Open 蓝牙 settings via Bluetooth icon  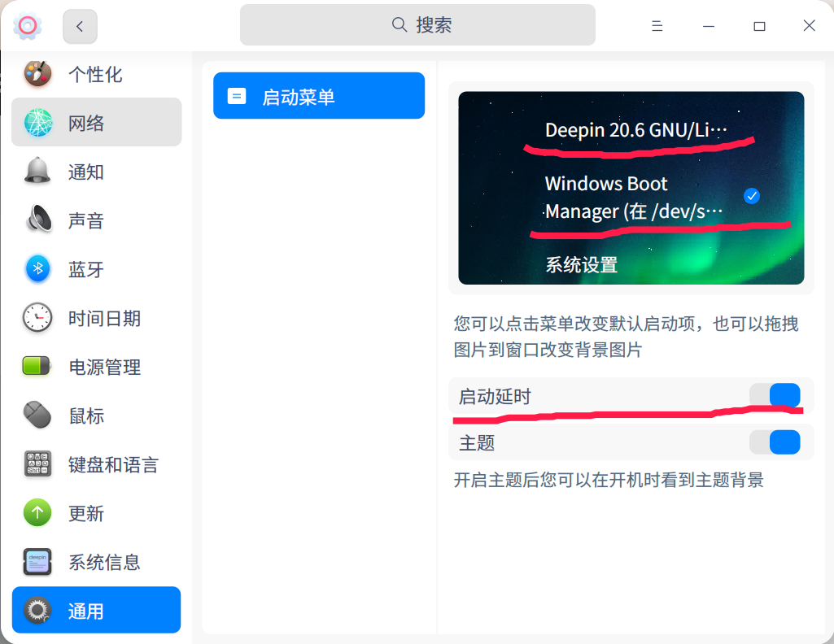(x=37, y=269)
